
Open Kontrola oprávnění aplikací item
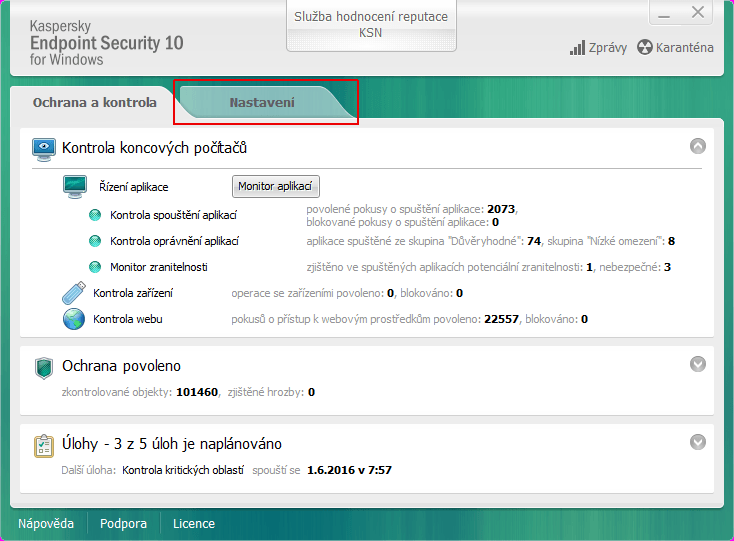[x=174, y=241]
